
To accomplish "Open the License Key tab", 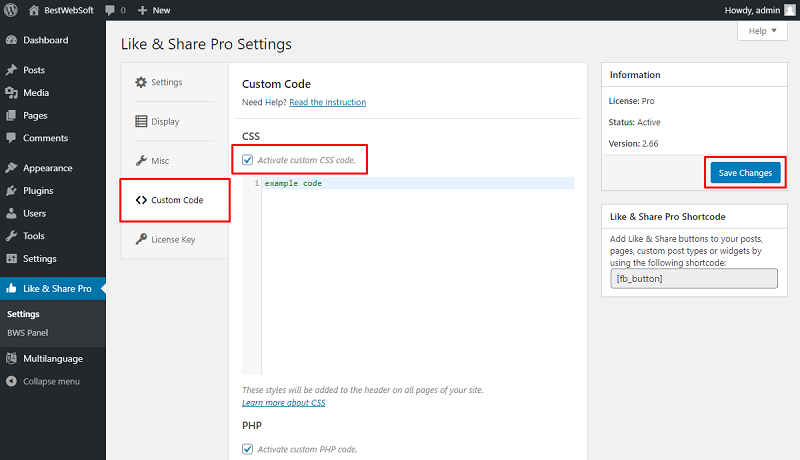I will 174,239.
